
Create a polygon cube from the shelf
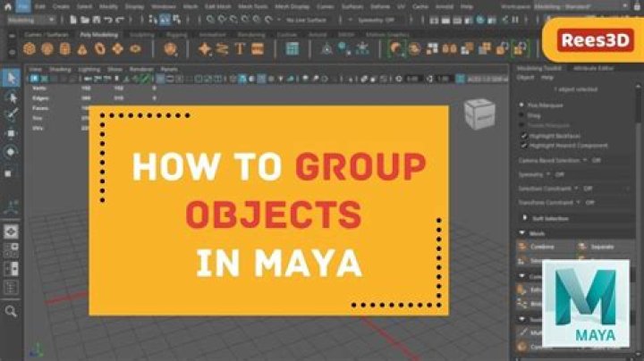tap(47, 49)
